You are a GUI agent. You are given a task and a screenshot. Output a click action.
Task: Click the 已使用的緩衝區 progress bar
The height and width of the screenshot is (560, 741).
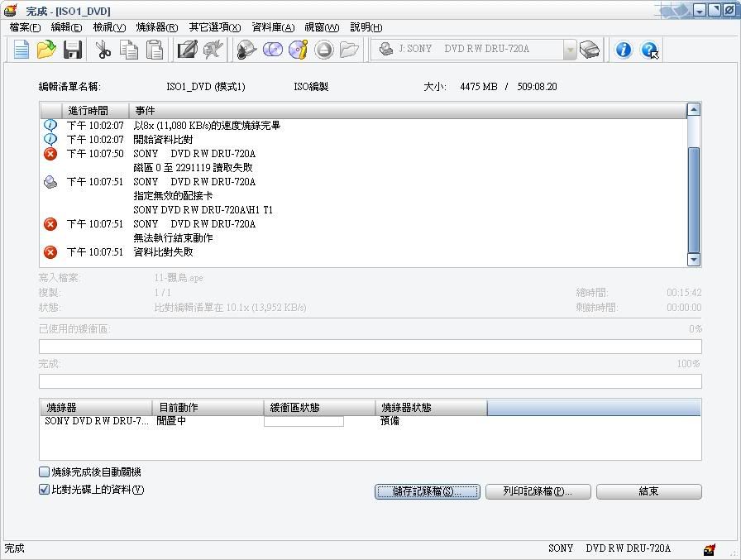pyautogui.click(x=370, y=347)
